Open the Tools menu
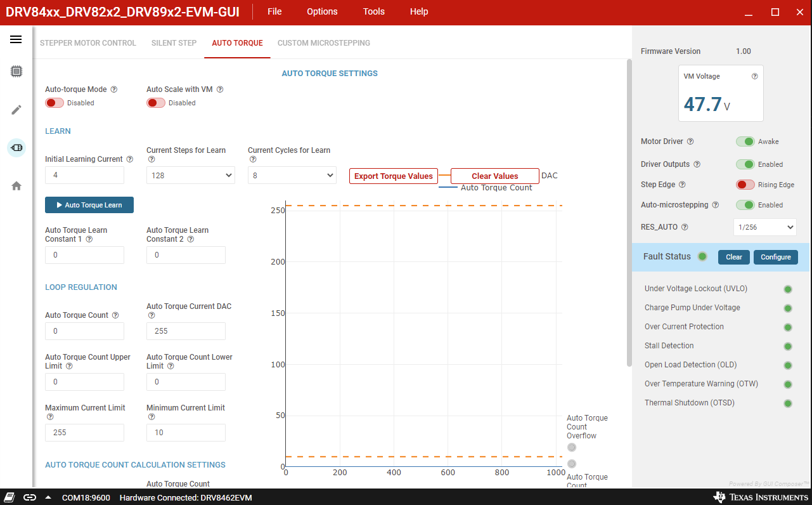This screenshot has height=505, width=812. tap(374, 11)
